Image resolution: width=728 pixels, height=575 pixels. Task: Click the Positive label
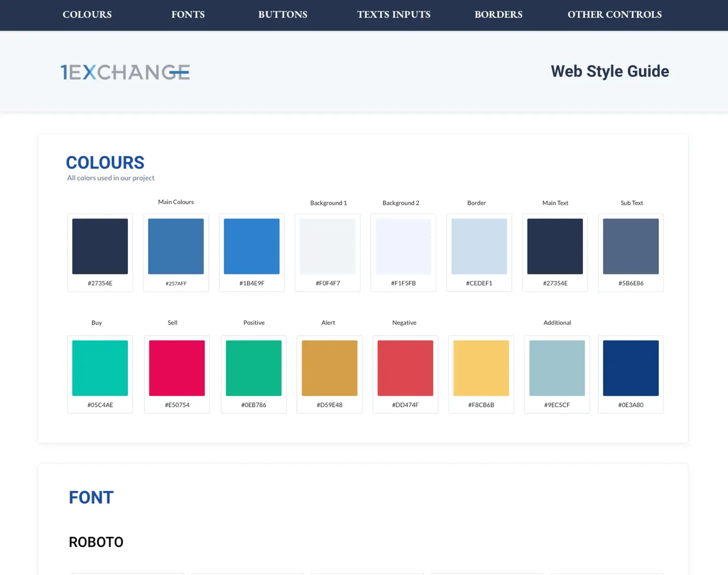click(x=254, y=322)
